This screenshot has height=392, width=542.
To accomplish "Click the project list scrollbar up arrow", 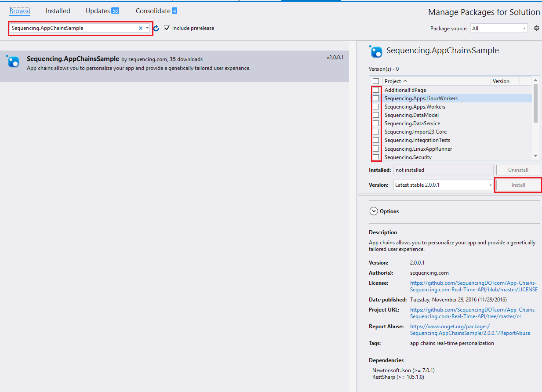I will click(x=535, y=81).
